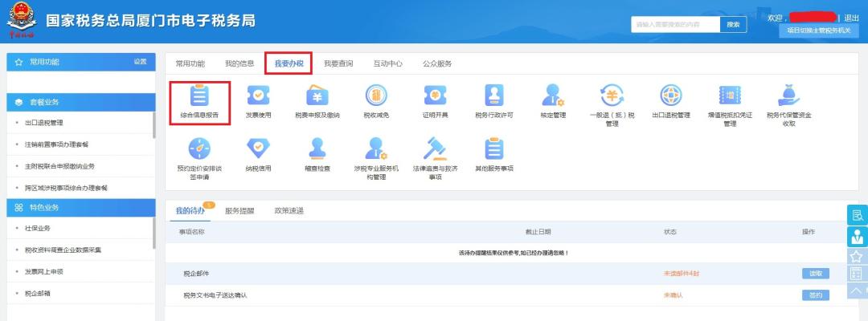Select 政策速递 tab
Screen dimensions: 868x321
point(289,210)
